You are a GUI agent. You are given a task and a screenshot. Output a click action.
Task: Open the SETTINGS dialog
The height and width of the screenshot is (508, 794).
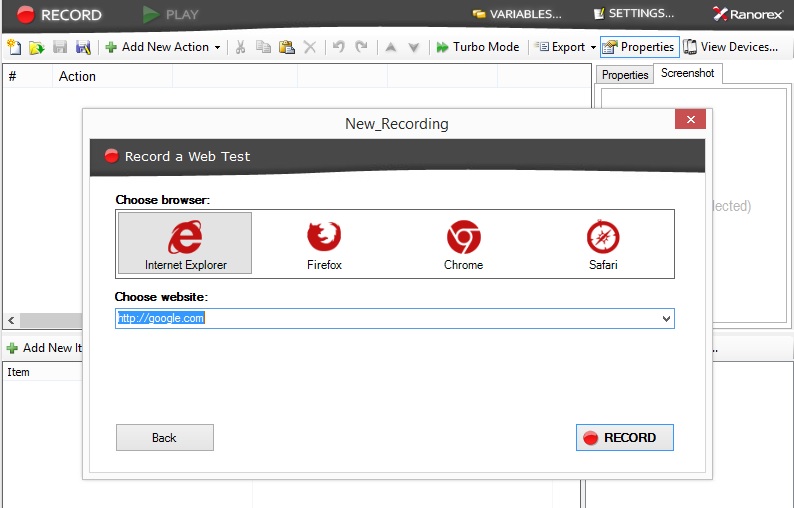coord(633,14)
